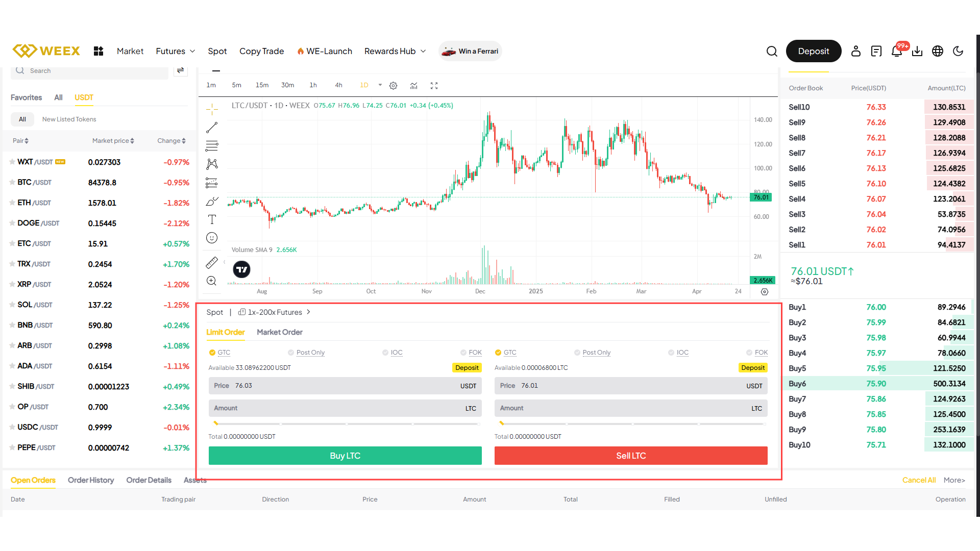Open the Order Details tab

coord(149,480)
